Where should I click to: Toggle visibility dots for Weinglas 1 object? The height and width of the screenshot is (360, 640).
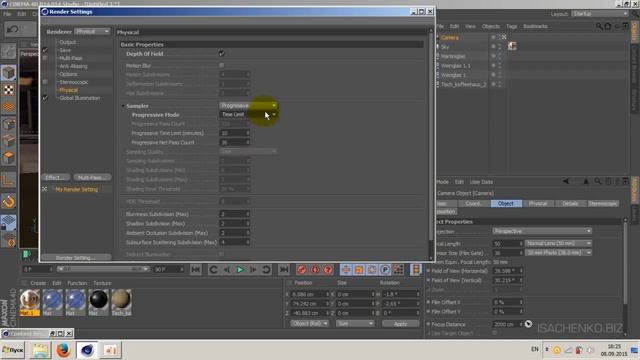[500, 75]
